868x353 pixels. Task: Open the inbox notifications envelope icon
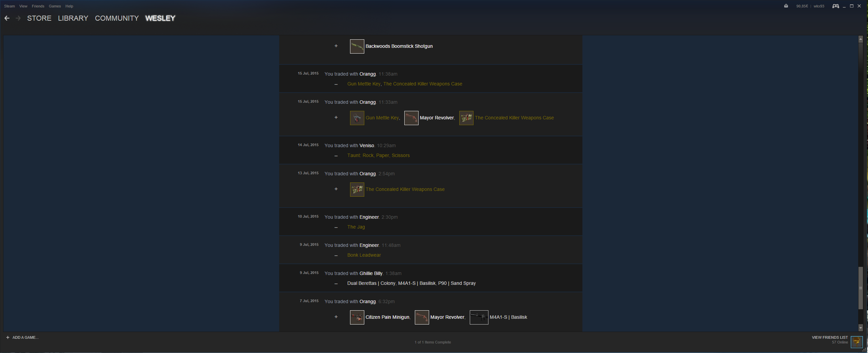tap(786, 6)
